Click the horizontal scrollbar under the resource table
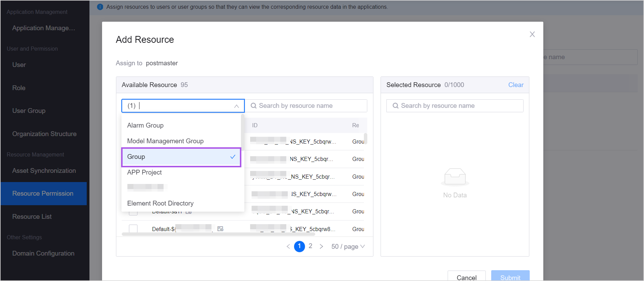The image size is (644, 281). pos(218,234)
